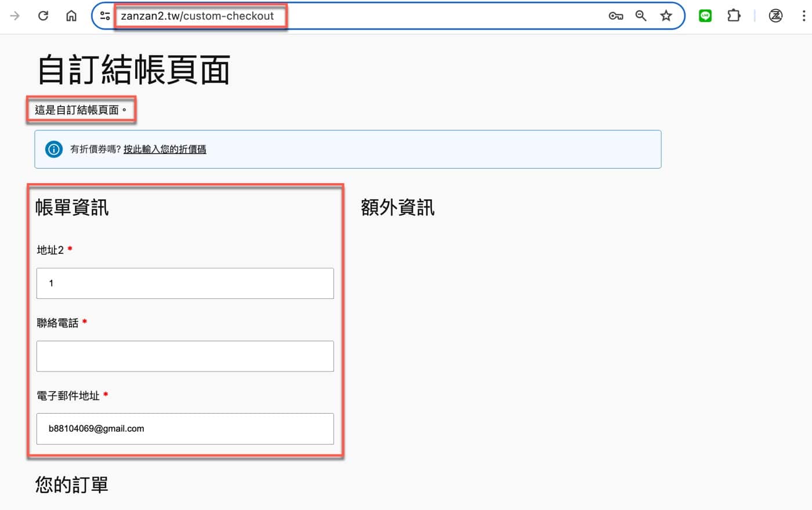Click the text 這是自訂結帳頁面。

coord(81,110)
